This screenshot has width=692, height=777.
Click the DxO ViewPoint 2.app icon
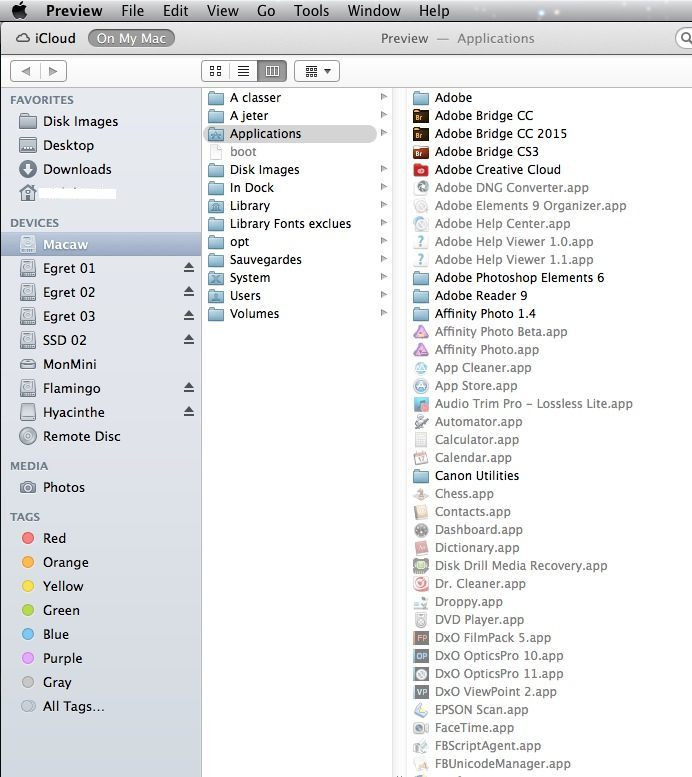tap(421, 692)
